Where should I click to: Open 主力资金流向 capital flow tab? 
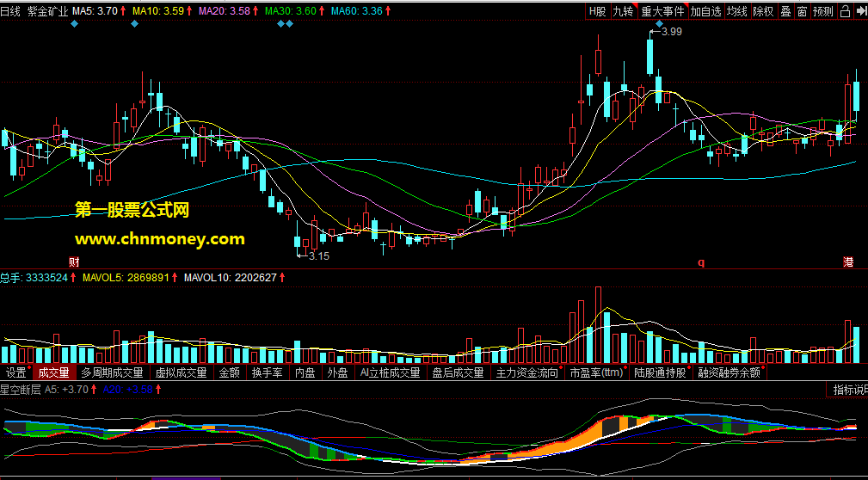click(x=527, y=373)
